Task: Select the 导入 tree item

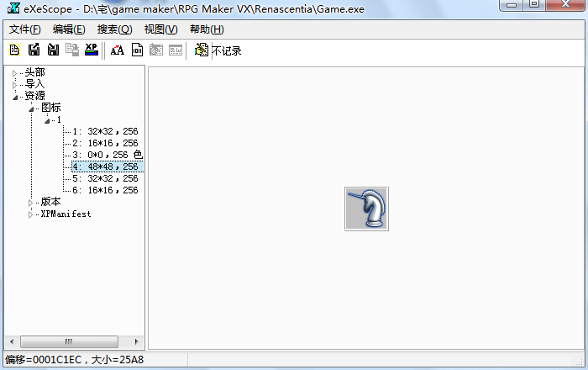Action: [x=34, y=84]
